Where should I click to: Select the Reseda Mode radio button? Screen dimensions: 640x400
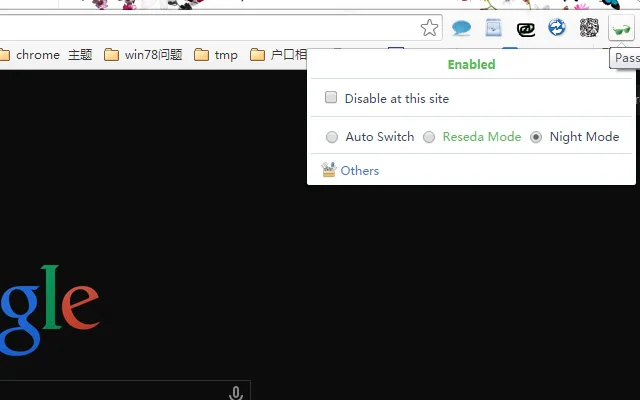click(x=429, y=137)
